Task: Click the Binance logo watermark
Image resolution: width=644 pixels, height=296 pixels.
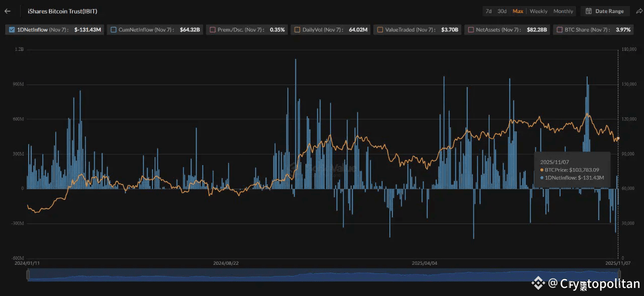Action: (538, 283)
